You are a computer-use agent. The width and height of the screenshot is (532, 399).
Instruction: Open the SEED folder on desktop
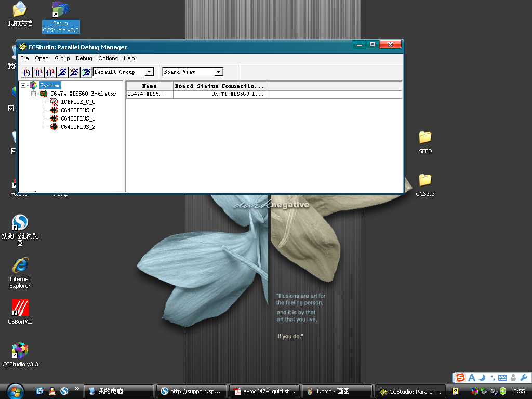pos(425,142)
